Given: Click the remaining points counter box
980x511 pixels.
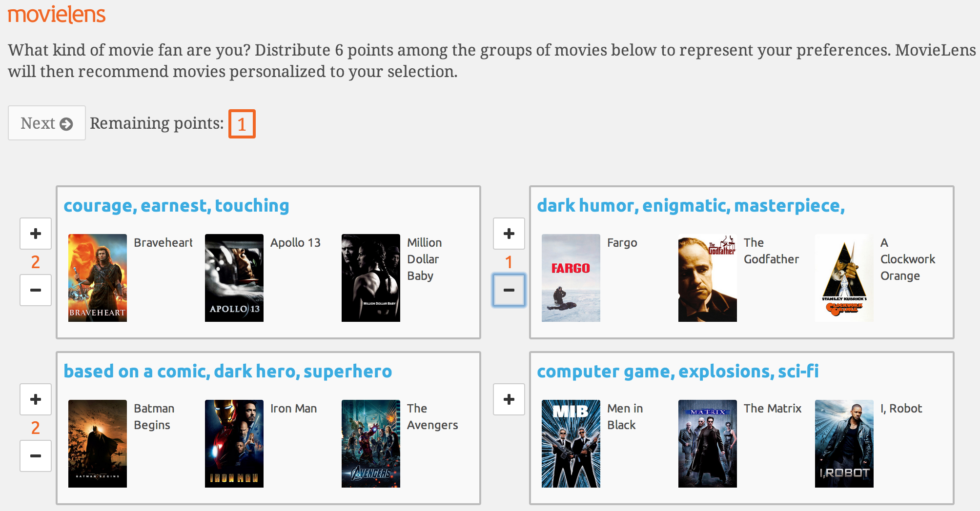Looking at the screenshot, I should tap(242, 124).
